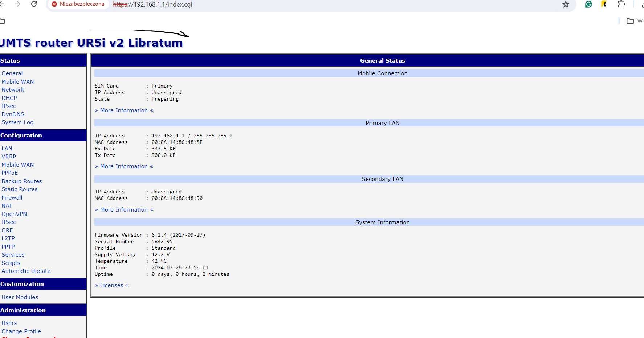Screen dimensions: 644x338
Task: Click the Rx Data value 333.5 KB
Action: click(x=164, y=149)
